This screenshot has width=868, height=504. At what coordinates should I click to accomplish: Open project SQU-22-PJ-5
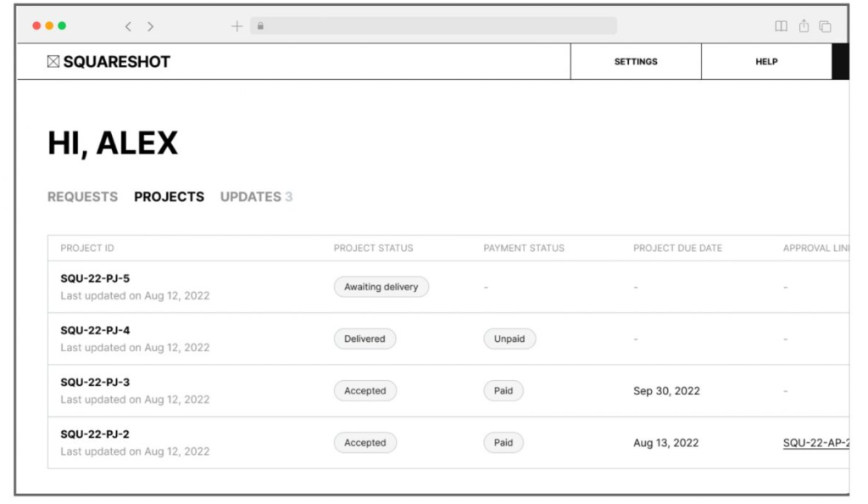coord(95,278)
